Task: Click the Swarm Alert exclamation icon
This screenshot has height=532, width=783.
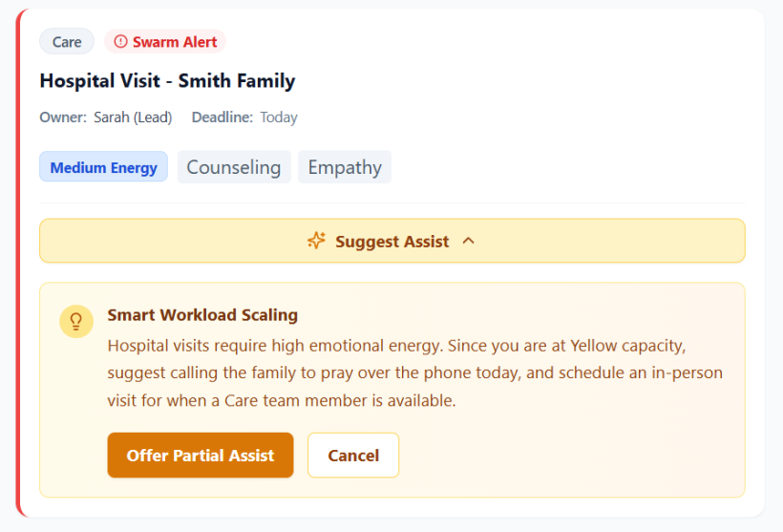Action: [121, 41]
